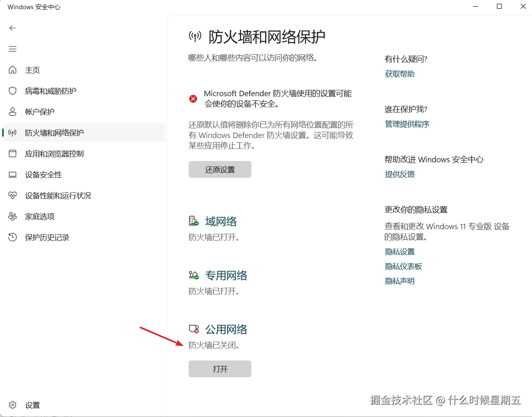This screenshot has width=532, height=417.
Task: Click the domain network building icon
Action: click(x=194, y=221)
